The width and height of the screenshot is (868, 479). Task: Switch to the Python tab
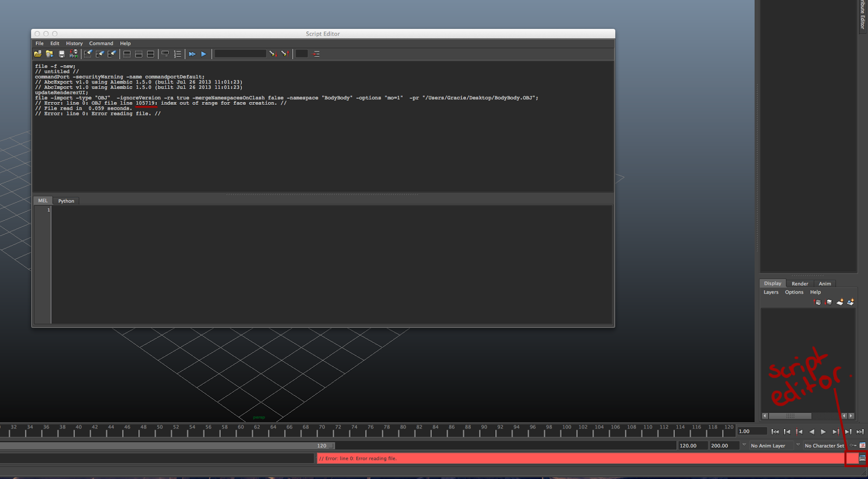click(66, 201)
